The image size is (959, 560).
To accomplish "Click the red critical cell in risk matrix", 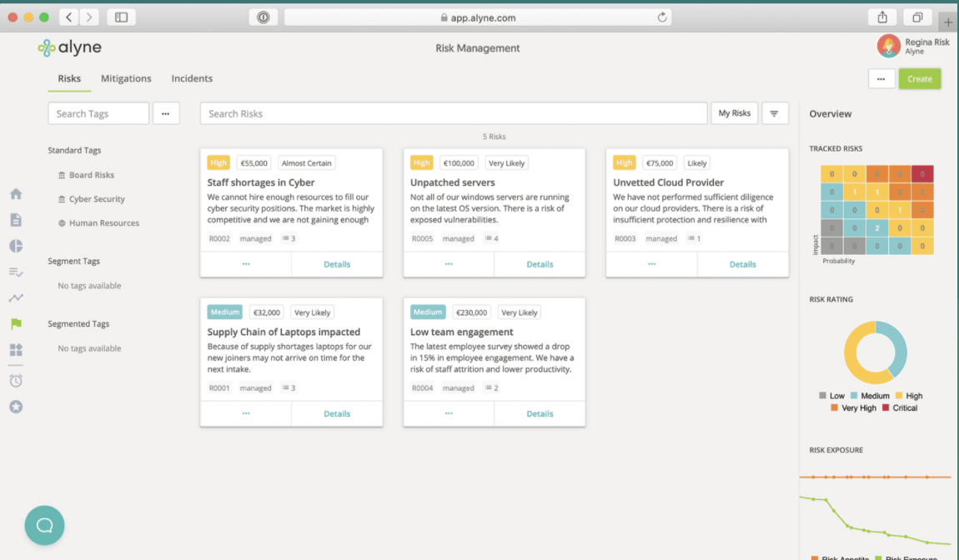I will (922, 173).
